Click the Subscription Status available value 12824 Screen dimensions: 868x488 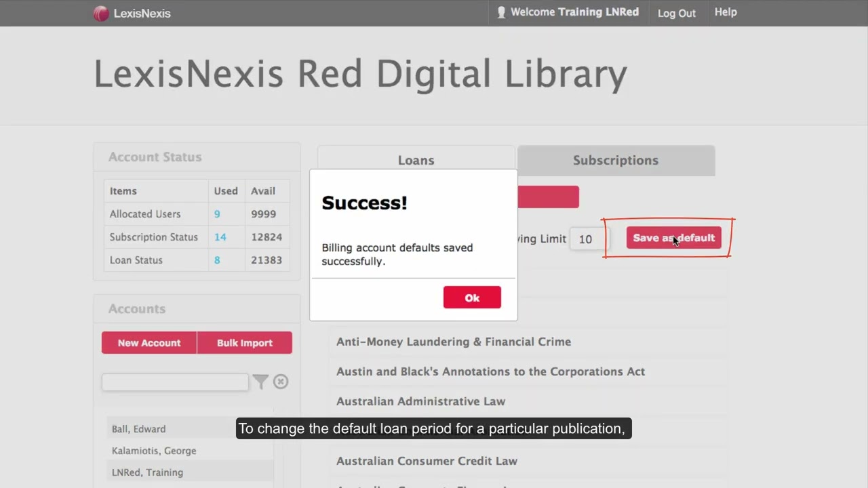coord(267,237)
